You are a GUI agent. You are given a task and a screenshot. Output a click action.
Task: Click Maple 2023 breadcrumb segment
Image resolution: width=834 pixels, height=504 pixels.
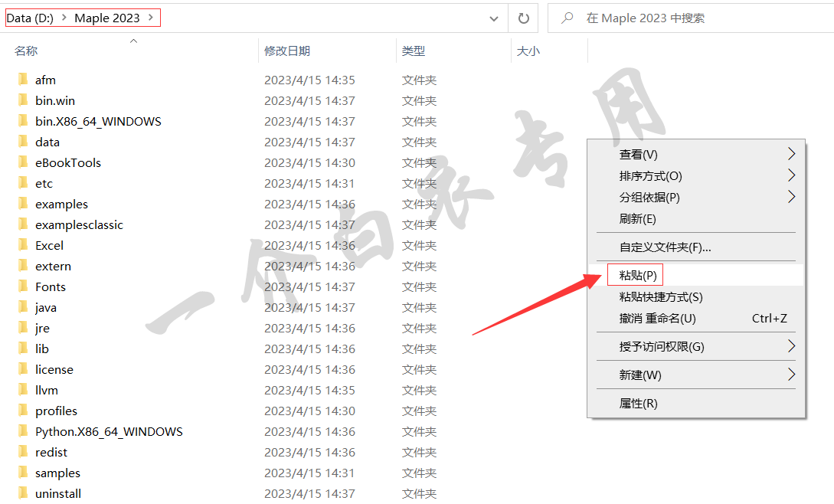click(x=107, y=18)
